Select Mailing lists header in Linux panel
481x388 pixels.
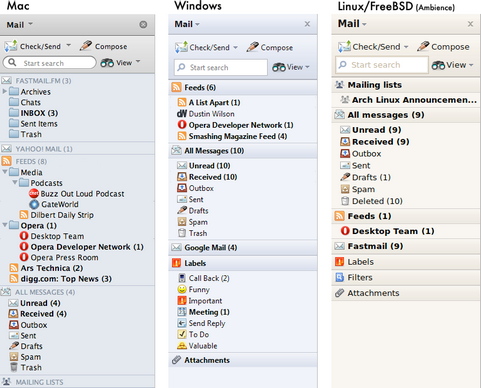click(406, 85)
